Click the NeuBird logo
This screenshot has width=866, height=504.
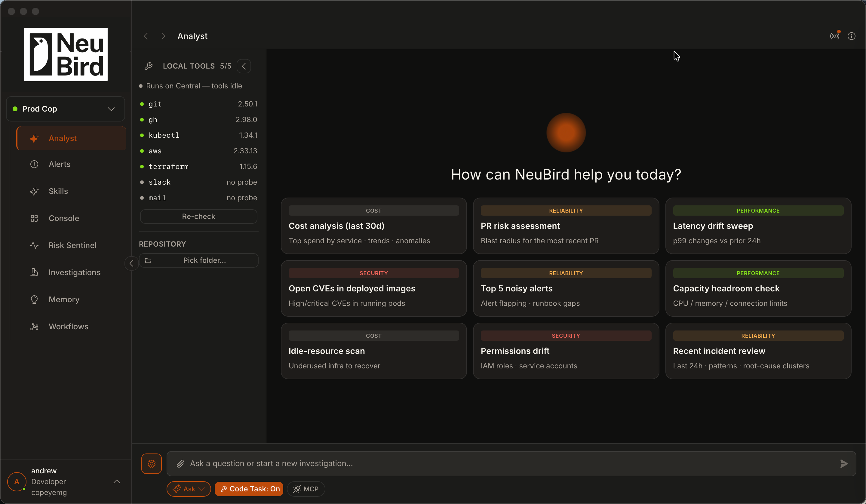[x=66, y=54]
